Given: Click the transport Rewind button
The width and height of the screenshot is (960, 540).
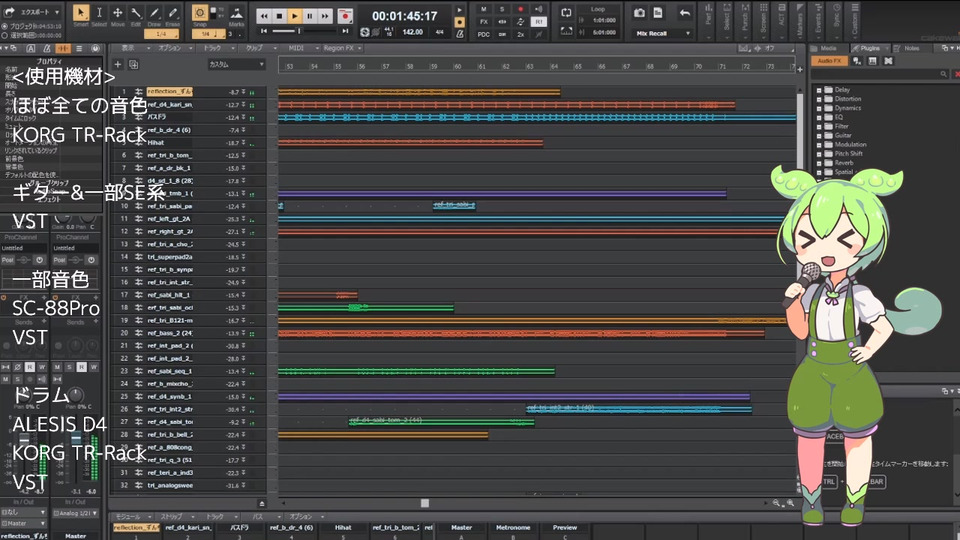Looking at the screenshot, I should [x=263, y=16].
